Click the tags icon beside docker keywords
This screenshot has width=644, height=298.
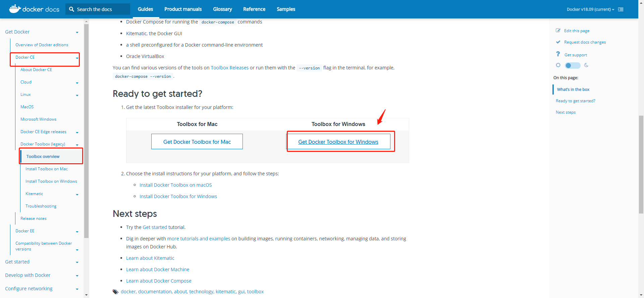pos(115,292)
